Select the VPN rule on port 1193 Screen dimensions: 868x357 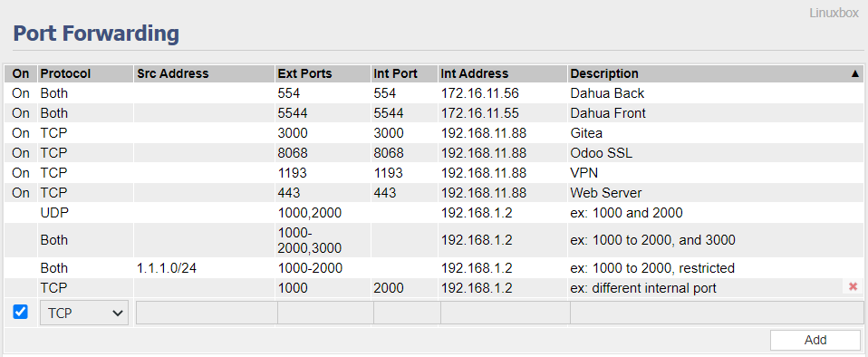pyautogui.click(x=434, y=173)
